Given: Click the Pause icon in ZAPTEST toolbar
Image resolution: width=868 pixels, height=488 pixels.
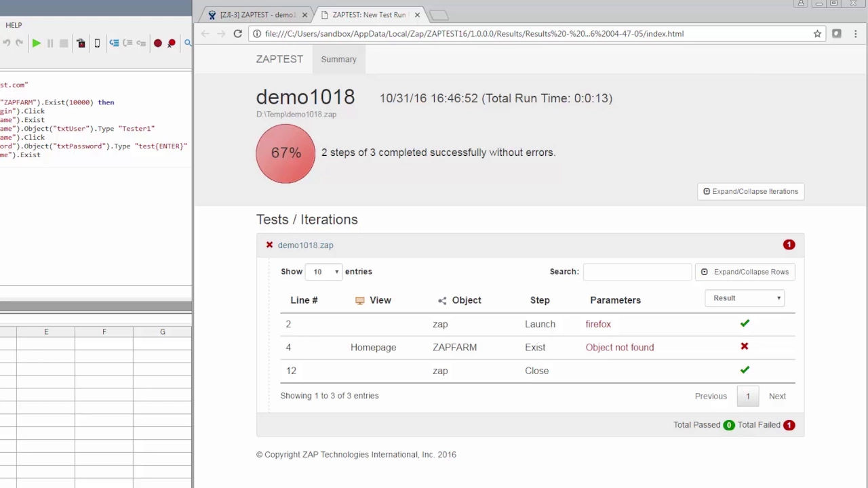Looking at the screenshot, I should pyautogui.click(x=50, y=43).
